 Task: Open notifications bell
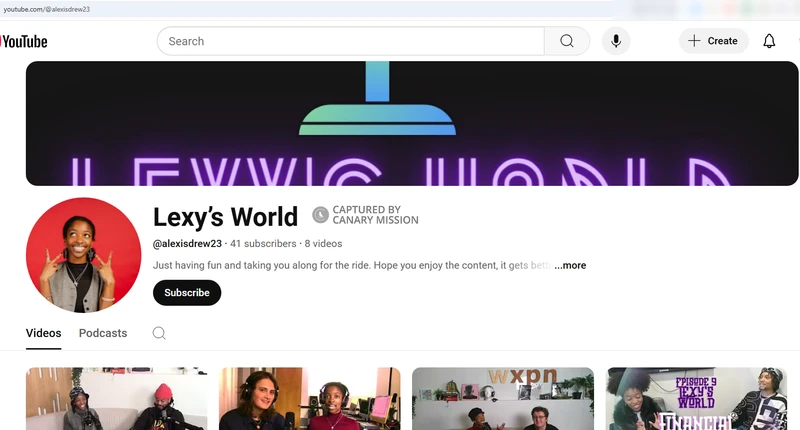(x=769, y=41)
